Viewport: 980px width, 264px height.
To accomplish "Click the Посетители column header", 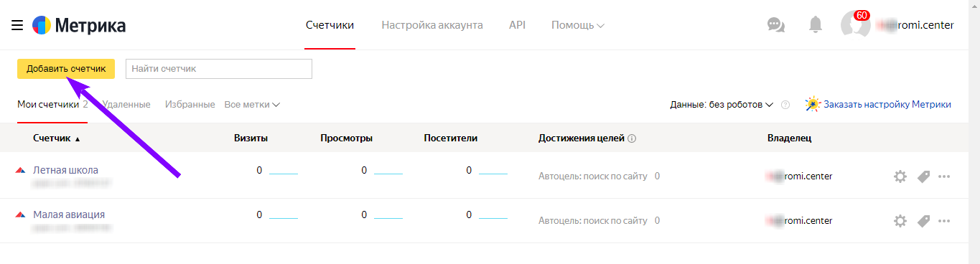I will [x=451, y=138].
